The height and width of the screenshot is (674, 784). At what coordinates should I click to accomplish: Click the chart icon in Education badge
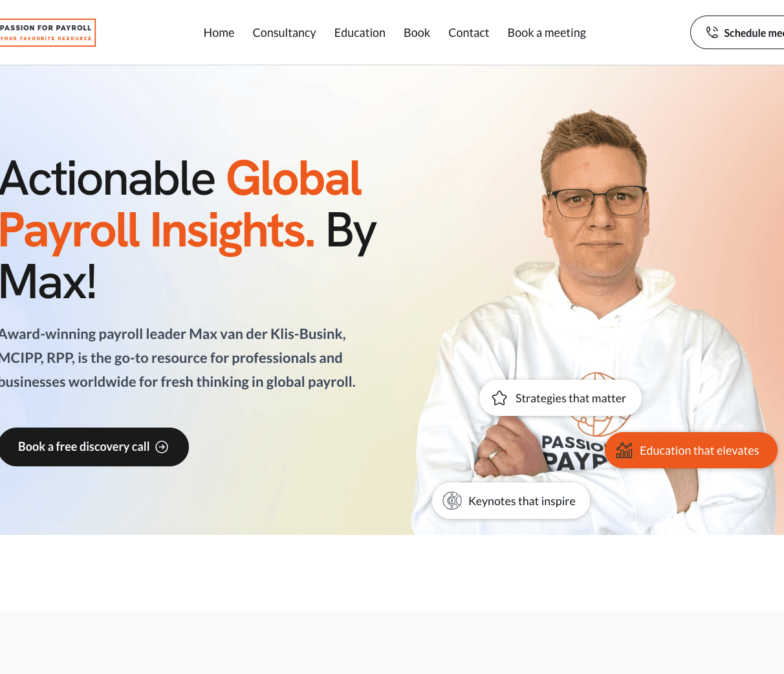pyautogui.click(x=624, y=450)
